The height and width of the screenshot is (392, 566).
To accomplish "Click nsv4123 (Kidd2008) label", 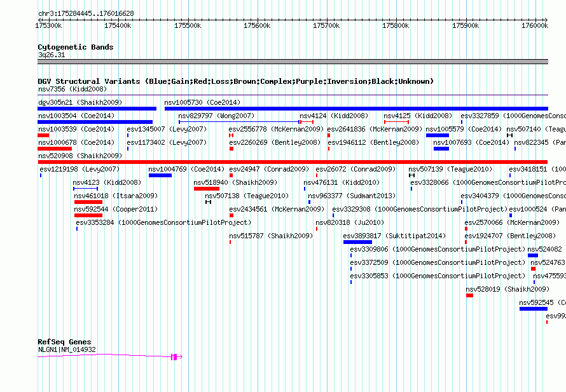I will click(107, 182).
